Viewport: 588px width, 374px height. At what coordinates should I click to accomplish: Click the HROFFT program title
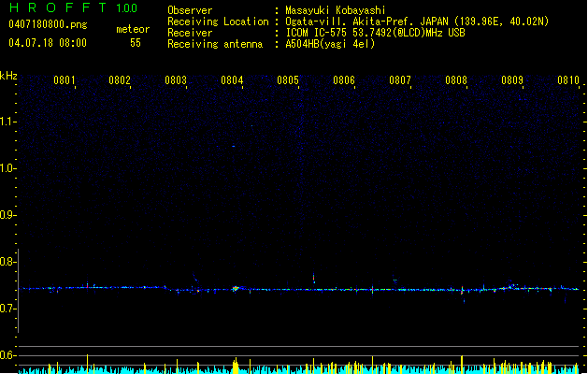tap(58, 7)
